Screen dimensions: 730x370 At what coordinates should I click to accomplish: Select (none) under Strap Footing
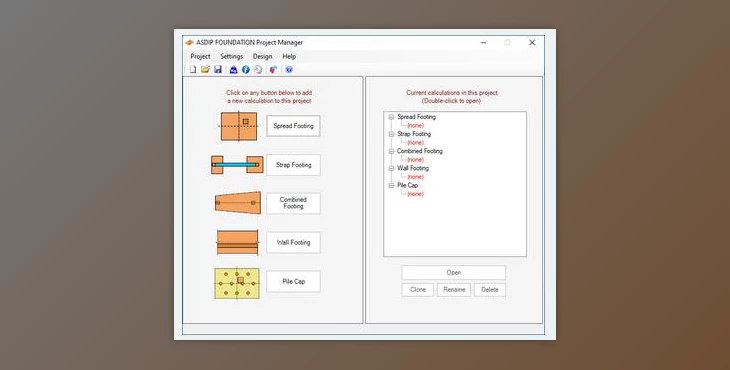415,143
